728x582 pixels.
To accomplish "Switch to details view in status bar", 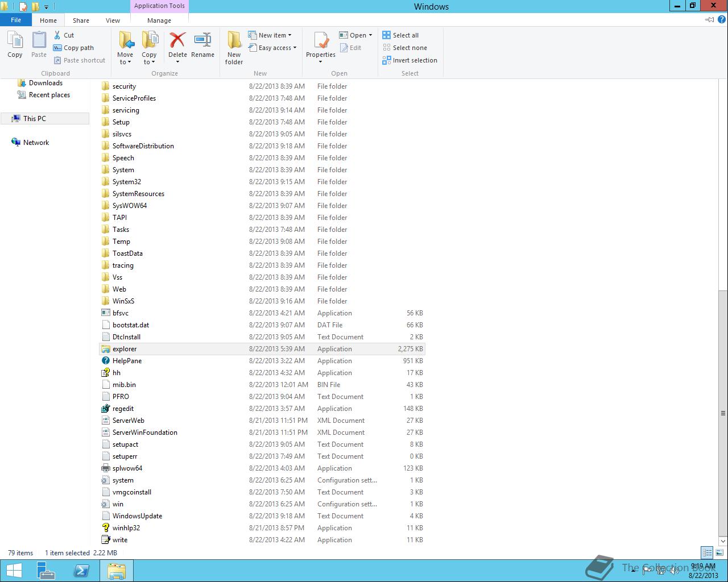I will [x=707, y=552].
